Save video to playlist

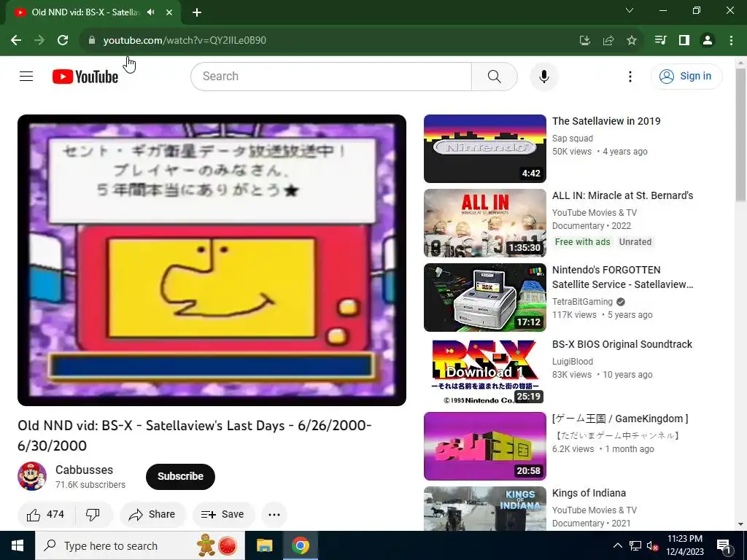[x=223, y=514]
